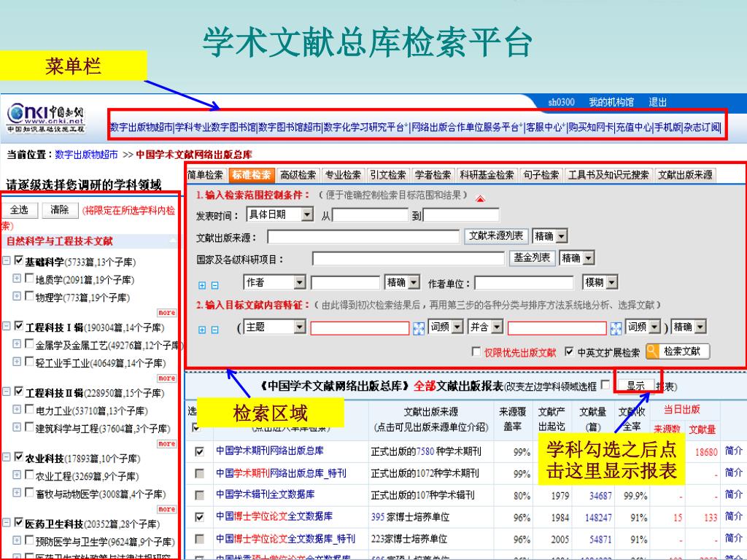Screen dimensions: 747x560
Task: Open 中国学术辑刊全文数据库 link
Action: [x=266, y=494]
